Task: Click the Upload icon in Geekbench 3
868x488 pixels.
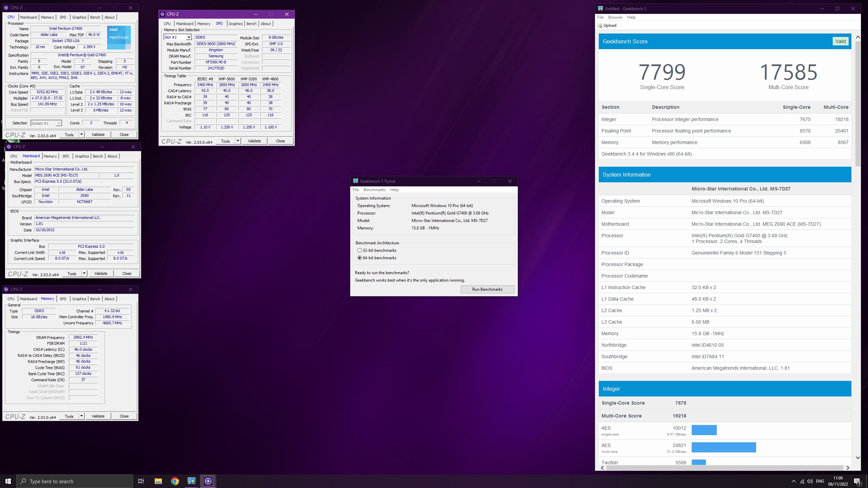Action: [600, 25]
